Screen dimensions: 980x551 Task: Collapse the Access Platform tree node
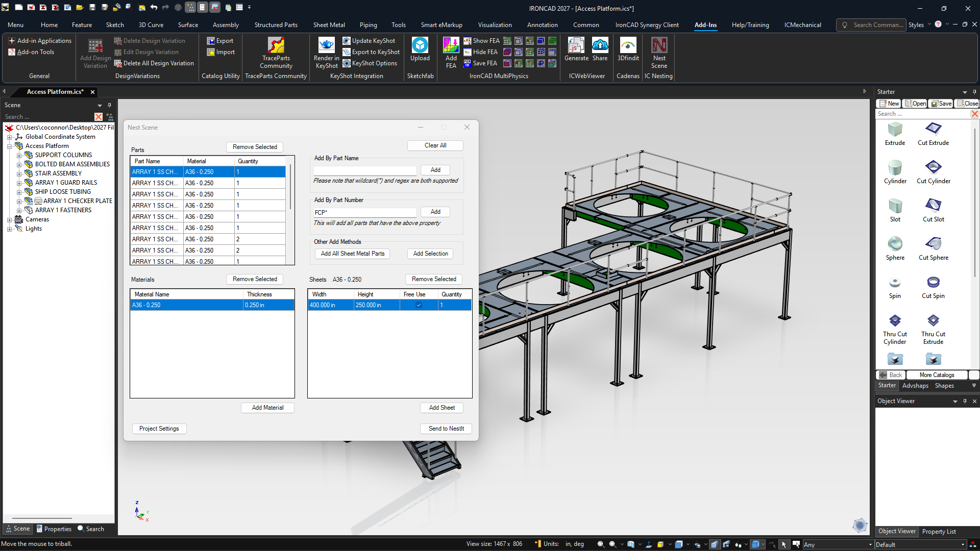(x=9, y=146)
